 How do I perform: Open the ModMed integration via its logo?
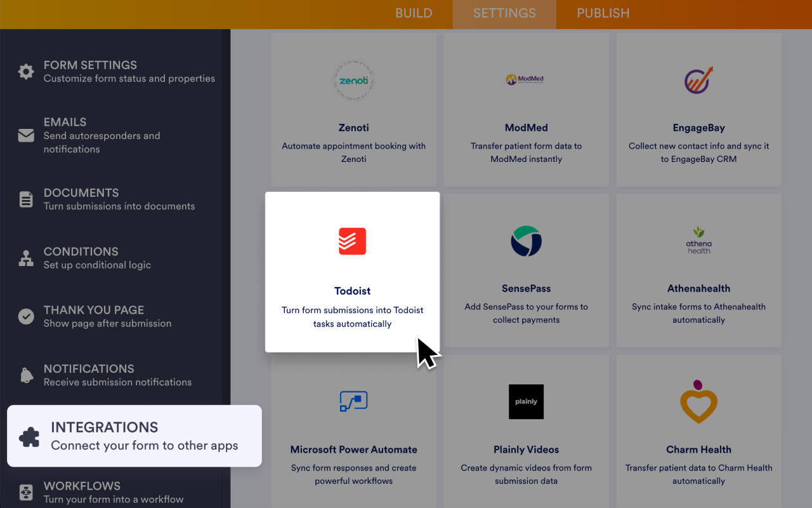coord(526,79)
